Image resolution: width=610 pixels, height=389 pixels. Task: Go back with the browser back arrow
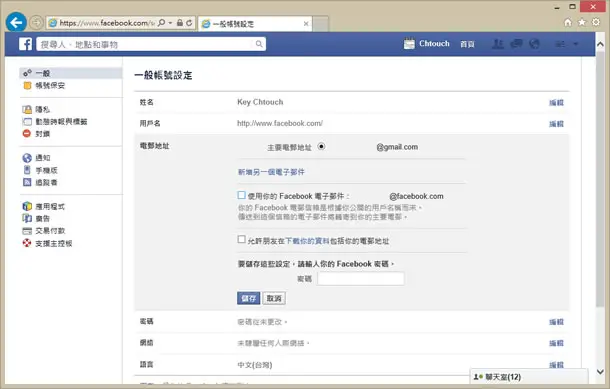pyautogui.click(x=16, y=23)
